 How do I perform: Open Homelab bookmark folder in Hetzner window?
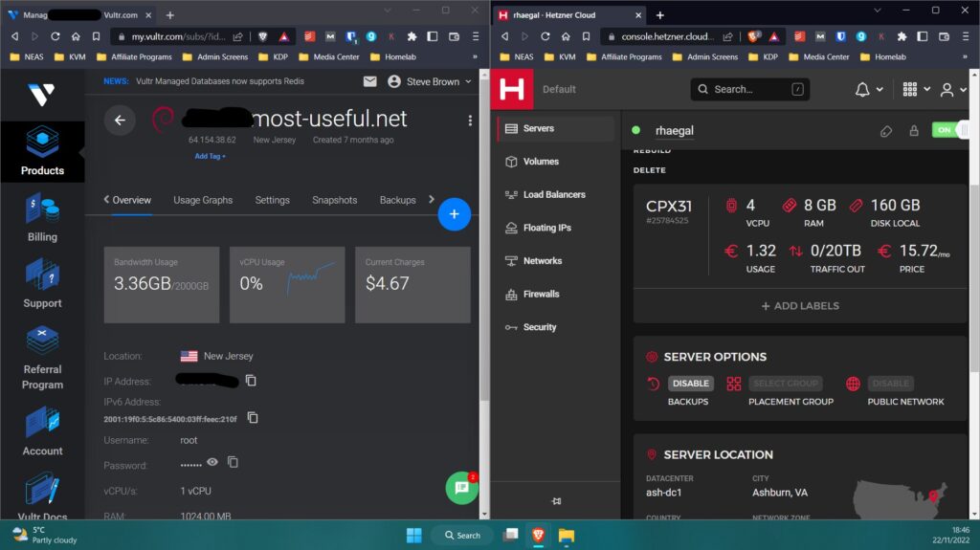pos(883,56)
